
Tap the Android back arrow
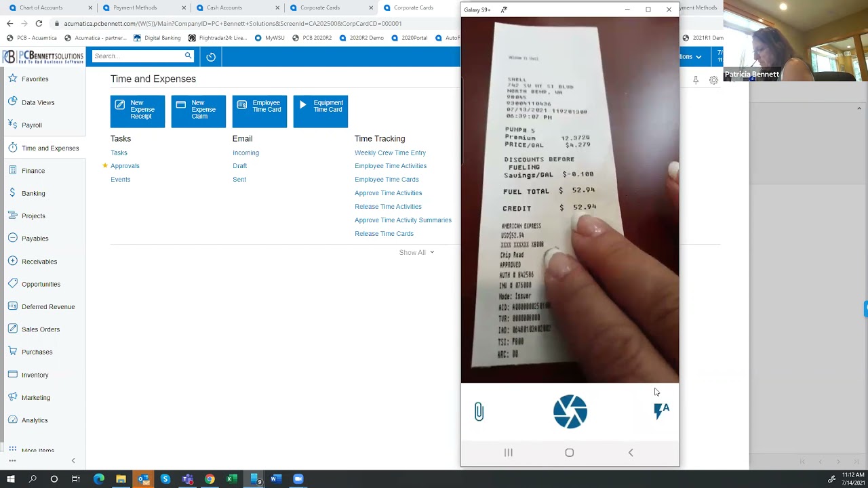[631, 453]
